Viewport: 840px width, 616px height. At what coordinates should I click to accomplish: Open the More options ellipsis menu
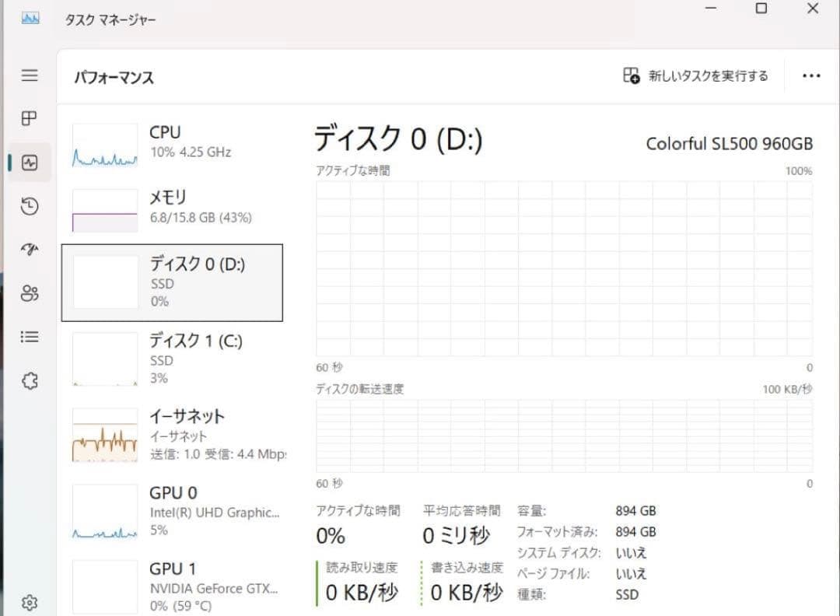pyautogui.click(x=811, y=75)
